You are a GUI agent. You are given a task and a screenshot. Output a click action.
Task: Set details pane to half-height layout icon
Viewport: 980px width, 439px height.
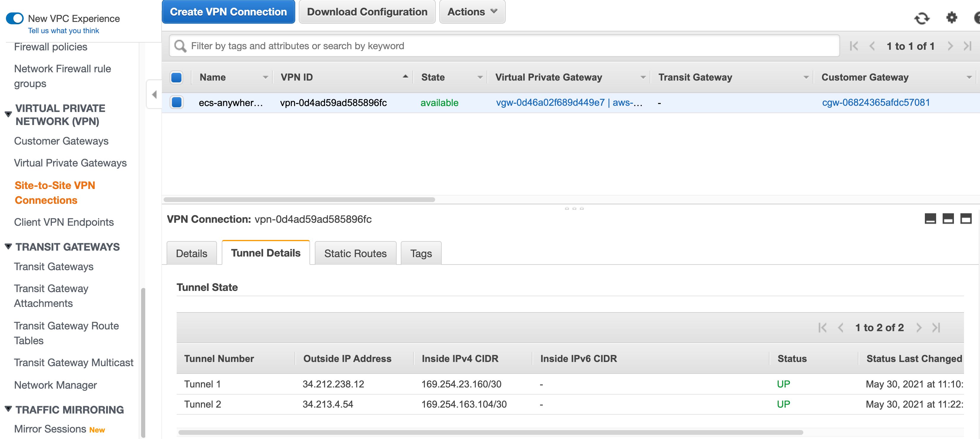[948, 219]
